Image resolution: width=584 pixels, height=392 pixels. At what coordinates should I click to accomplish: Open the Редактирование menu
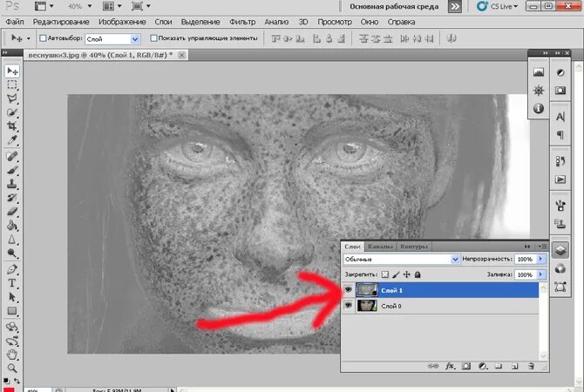click(61, 22)
